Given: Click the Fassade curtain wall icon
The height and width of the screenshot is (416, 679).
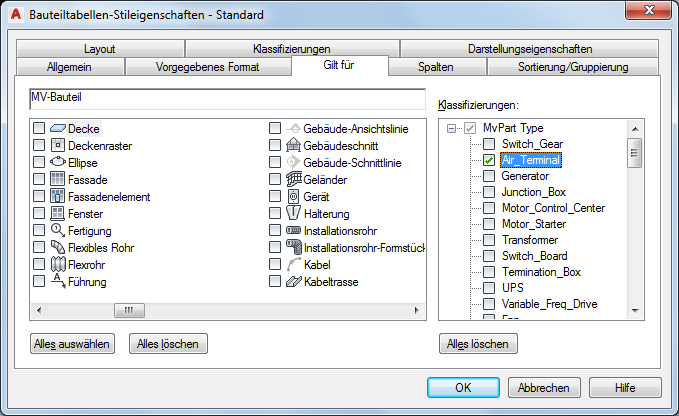Looking at the screenshot, I should pyautogui.click(x=58, y=179).
